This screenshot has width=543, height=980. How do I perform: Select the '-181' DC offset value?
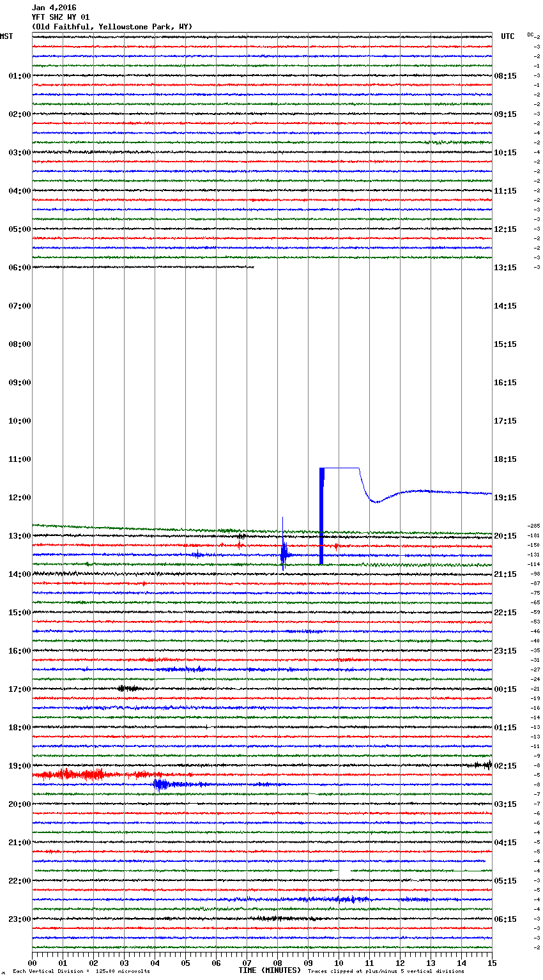pyautogui.click(x=533, y=535)
